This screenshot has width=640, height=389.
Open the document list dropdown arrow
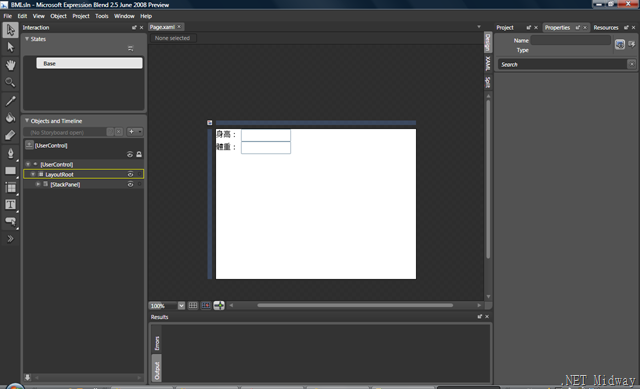coord(479,27)
